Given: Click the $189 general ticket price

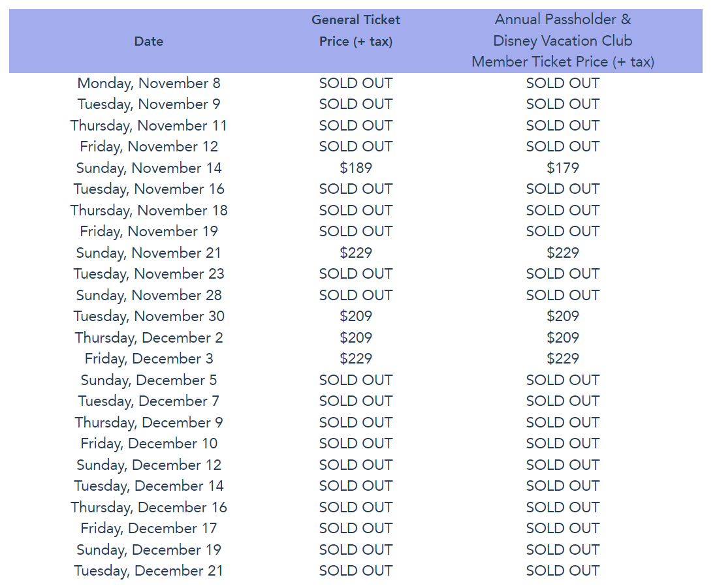Looking at the screenshot, I should tap(356, 168).
